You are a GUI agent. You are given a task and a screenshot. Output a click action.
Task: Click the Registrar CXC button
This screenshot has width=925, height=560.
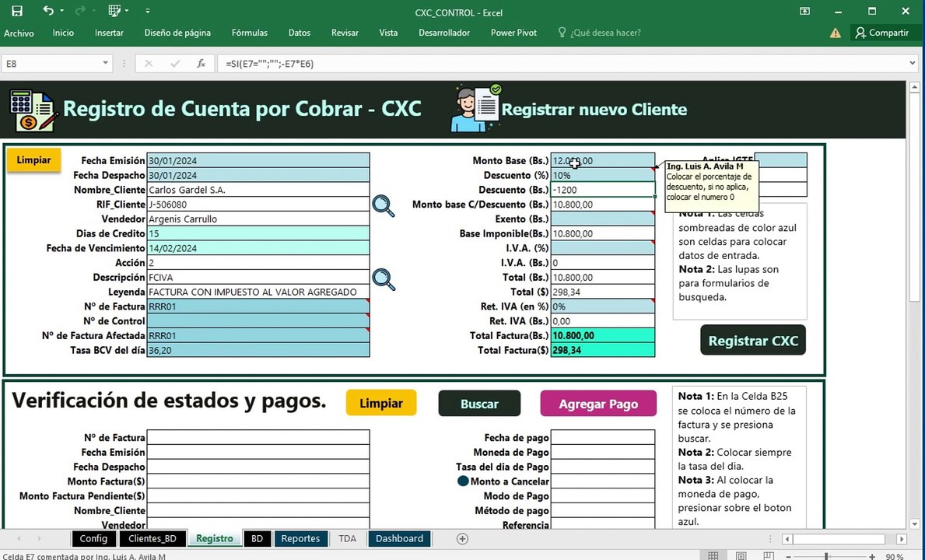(x=753, y=340)
